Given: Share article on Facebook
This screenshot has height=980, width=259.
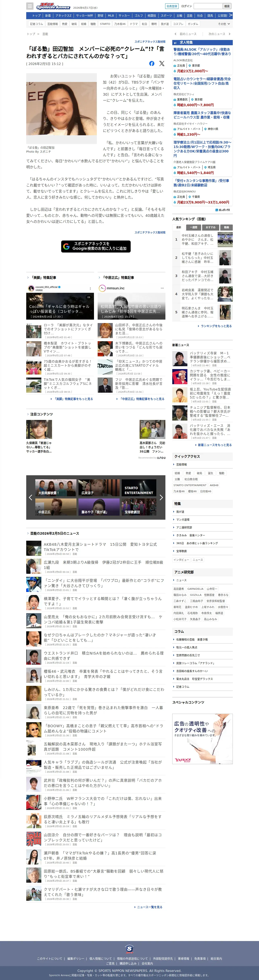Looking at the screenshot, I should [152, 64].
